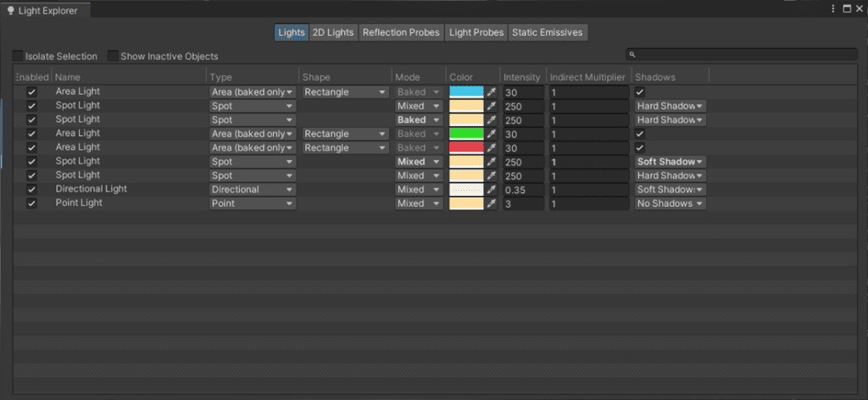868x400 pixels.
Task: Open the Light Probes tab
Action: [x=476, y=33]
